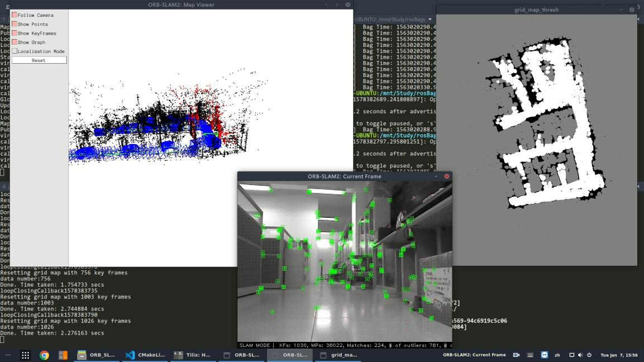This screenshot has width=644, height=362.
Task: Click terminal line 'data number:1003'
Action: point(27,303)
